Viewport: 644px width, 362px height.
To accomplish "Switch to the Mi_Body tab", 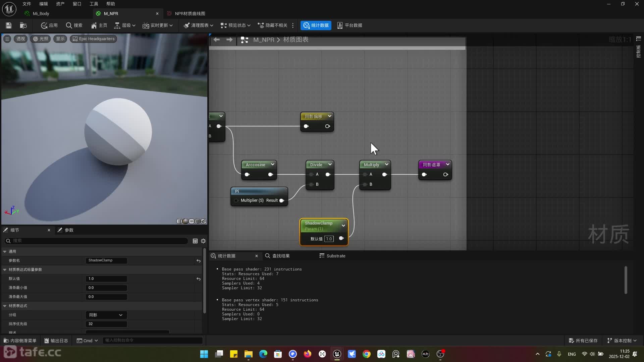I will pyautogui.click(x=41, y=14).
